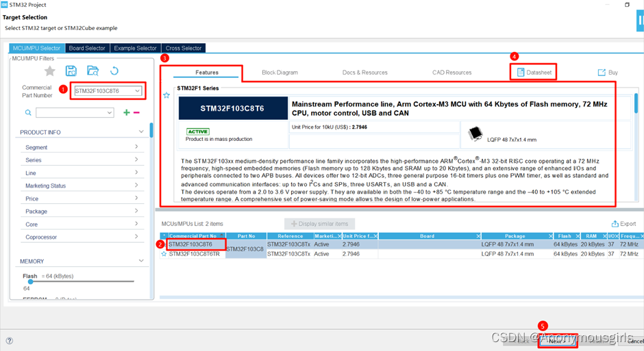Expand the Line filter
Screen dimensions: 644x351
(136, 172)
